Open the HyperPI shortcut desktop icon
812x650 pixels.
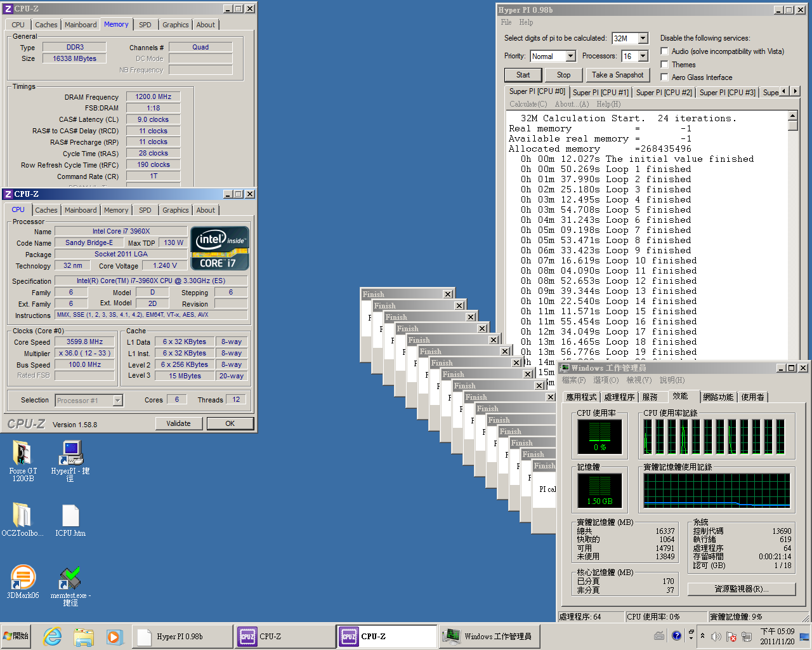point(70,460)
